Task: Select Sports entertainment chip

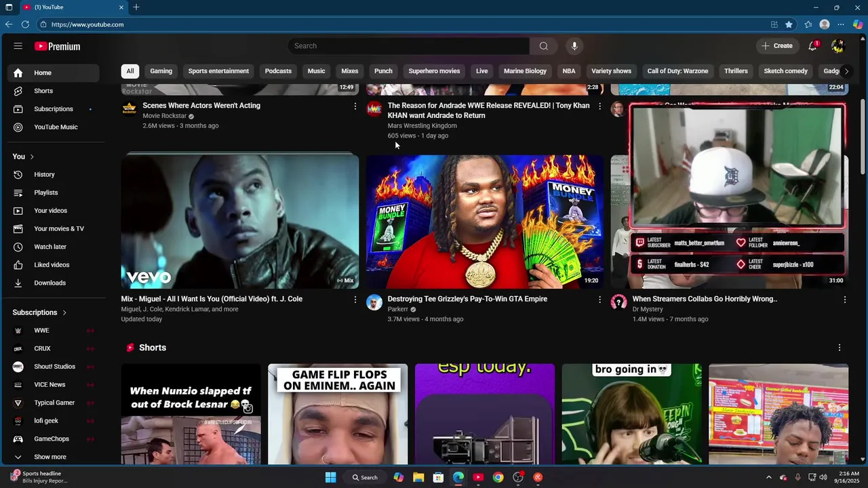Action: coord(218,71)
